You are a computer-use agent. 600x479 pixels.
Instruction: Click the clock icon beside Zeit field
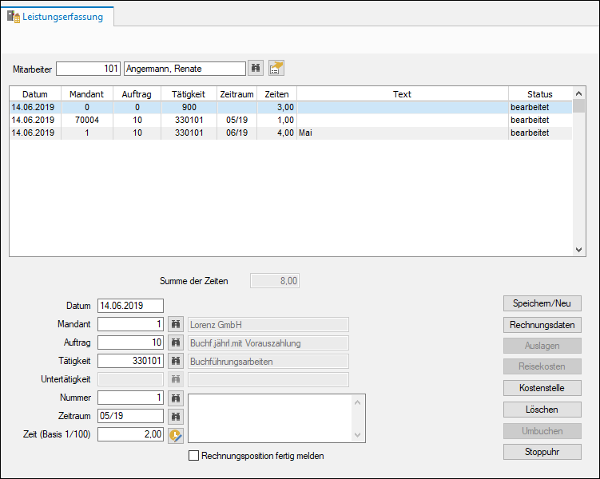tap(176, 435)
